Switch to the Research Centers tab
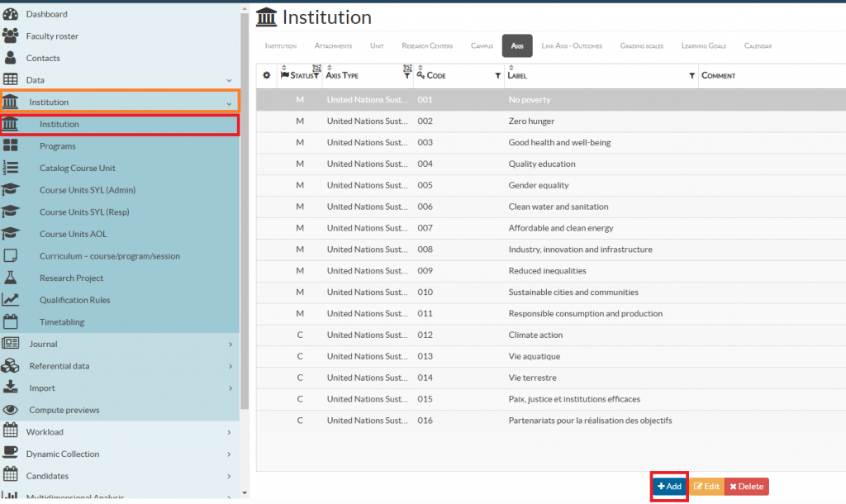Screen dimensions: 846x504 pos(427,46)
